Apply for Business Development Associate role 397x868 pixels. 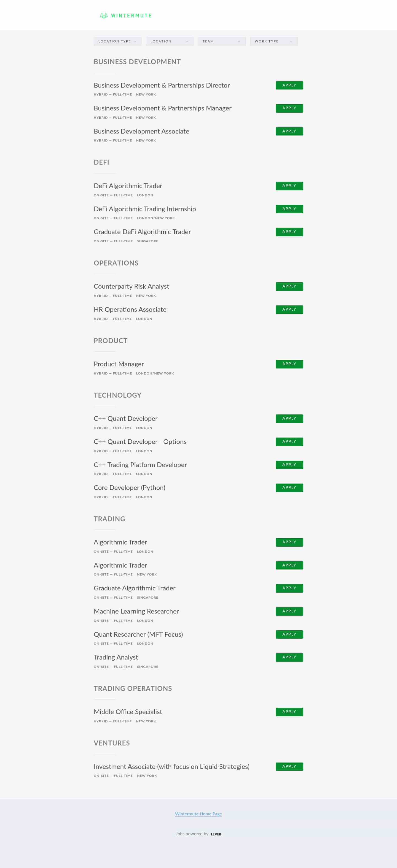coord(289,131)
